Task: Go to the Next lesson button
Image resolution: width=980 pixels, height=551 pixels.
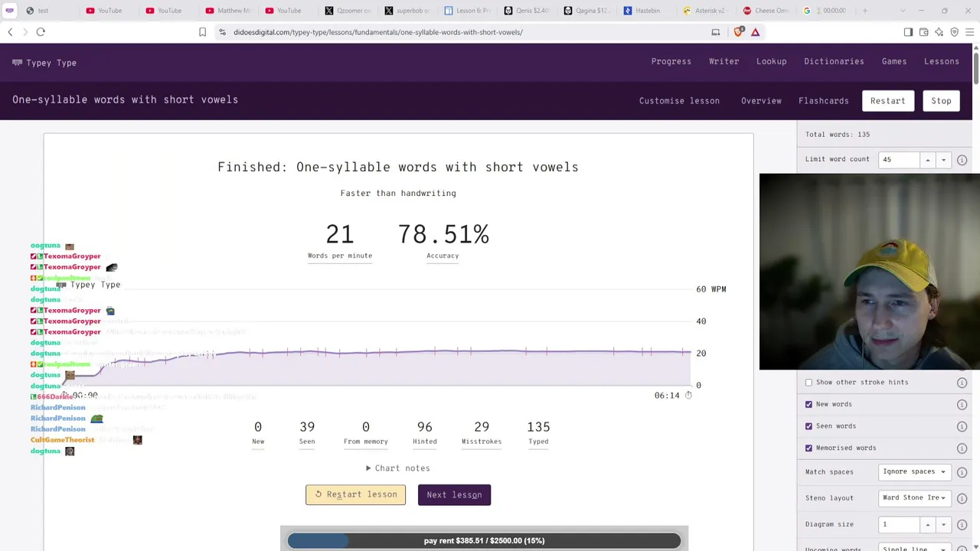Action: pyautogui.click(x=454, y=495)
